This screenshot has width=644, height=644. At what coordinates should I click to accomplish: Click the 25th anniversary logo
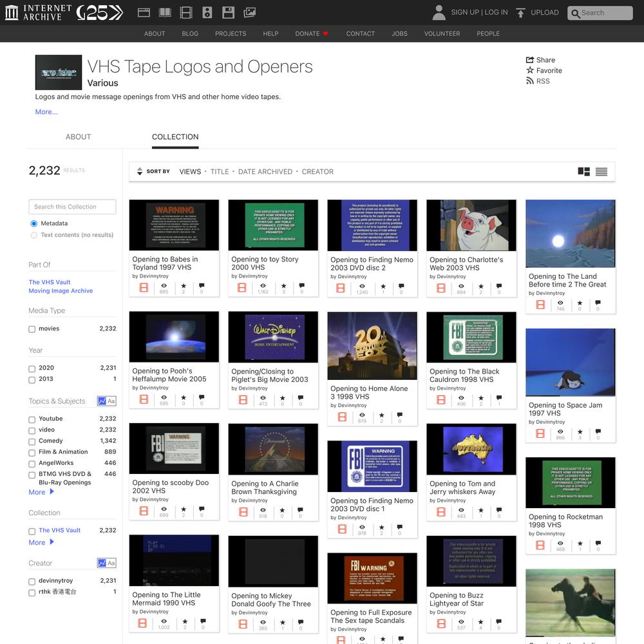[100, 13]
